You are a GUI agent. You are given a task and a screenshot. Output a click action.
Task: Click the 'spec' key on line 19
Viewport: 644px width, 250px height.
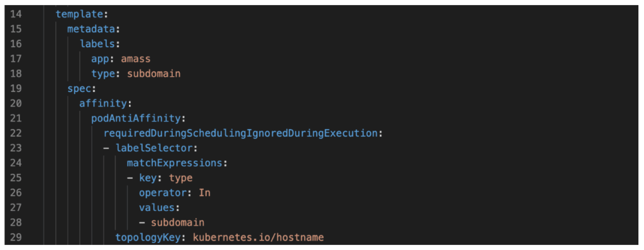(x=79, y=88)
